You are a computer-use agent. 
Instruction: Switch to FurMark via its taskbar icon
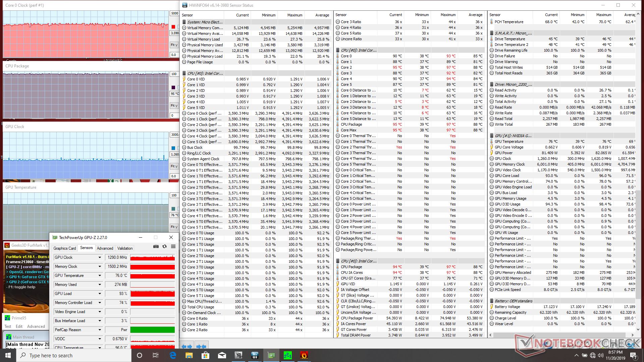[304, 355]
